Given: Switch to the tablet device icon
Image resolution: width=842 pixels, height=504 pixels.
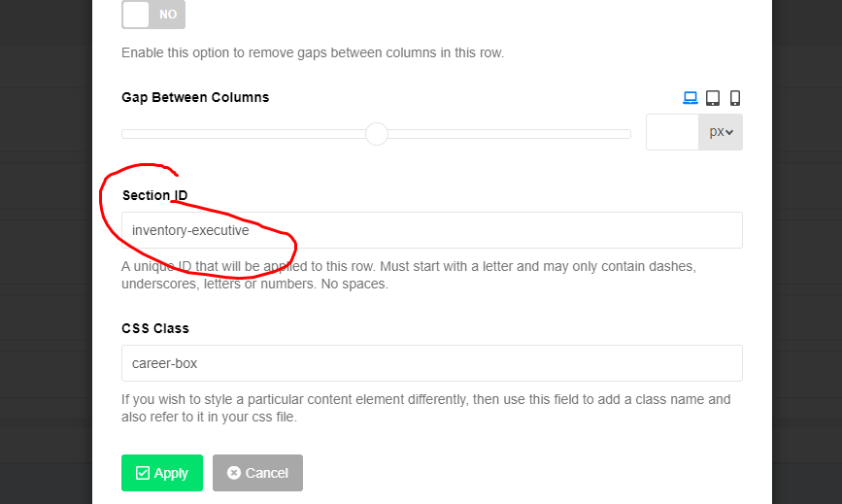Looking at the screenshot, I should pos(713,98).
